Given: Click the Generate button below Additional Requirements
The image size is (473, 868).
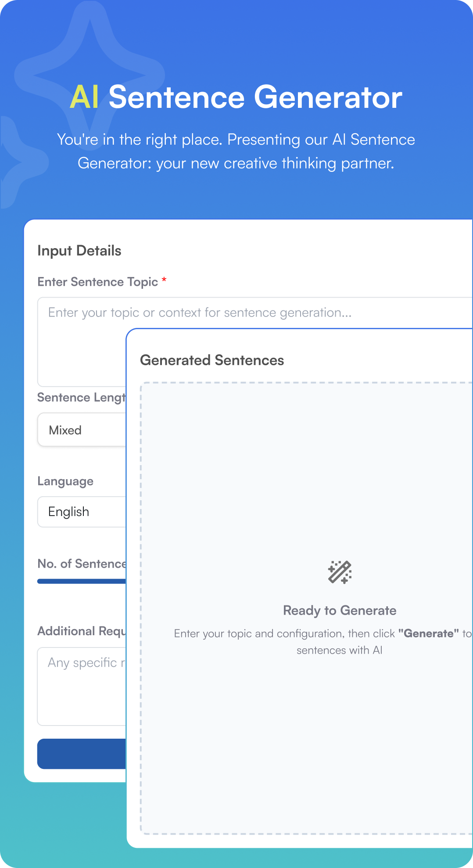Looking at the screenshot, I should [x=81, y=754].
